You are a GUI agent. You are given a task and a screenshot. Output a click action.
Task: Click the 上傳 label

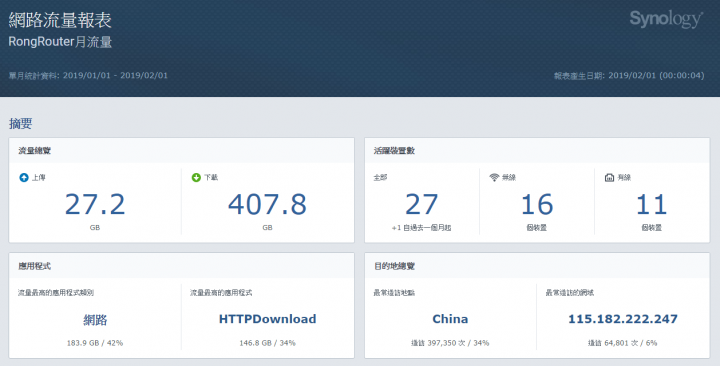[x=39, y=177]
